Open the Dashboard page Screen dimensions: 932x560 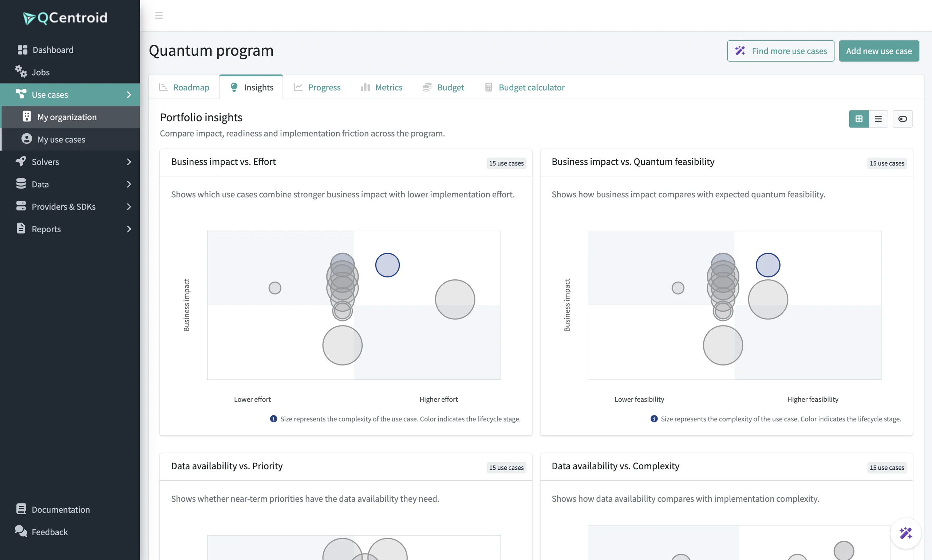[x=70, y=50]
